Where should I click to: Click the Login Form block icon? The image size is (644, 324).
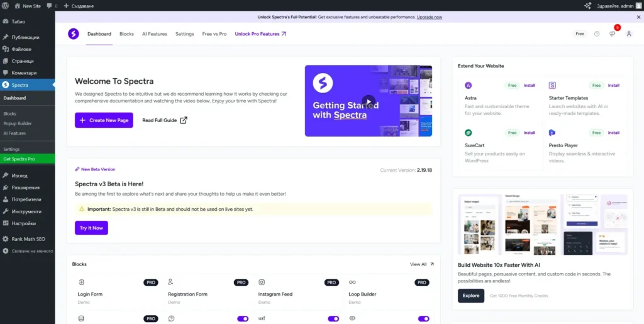pyautogui.click(x=81, y=282)
